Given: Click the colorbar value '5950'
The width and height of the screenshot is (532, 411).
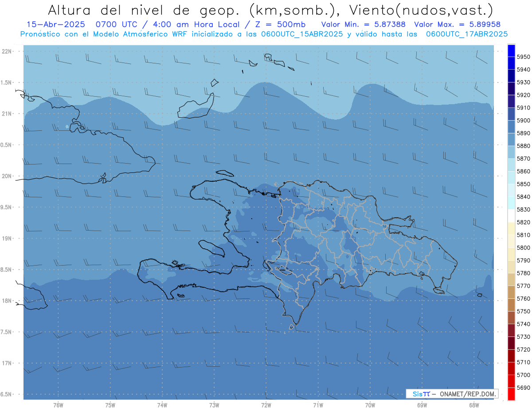Looking at the screenshot, I should point(524,57).
